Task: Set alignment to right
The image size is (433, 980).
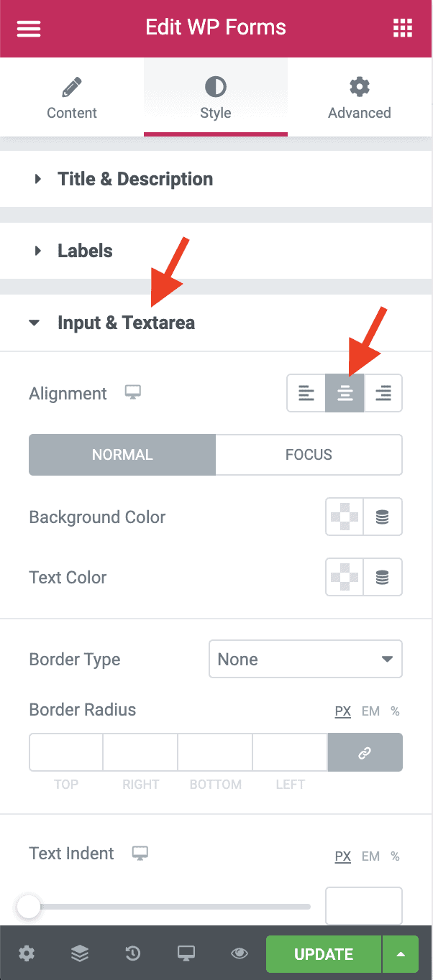Action: click(x=383, y=393)
